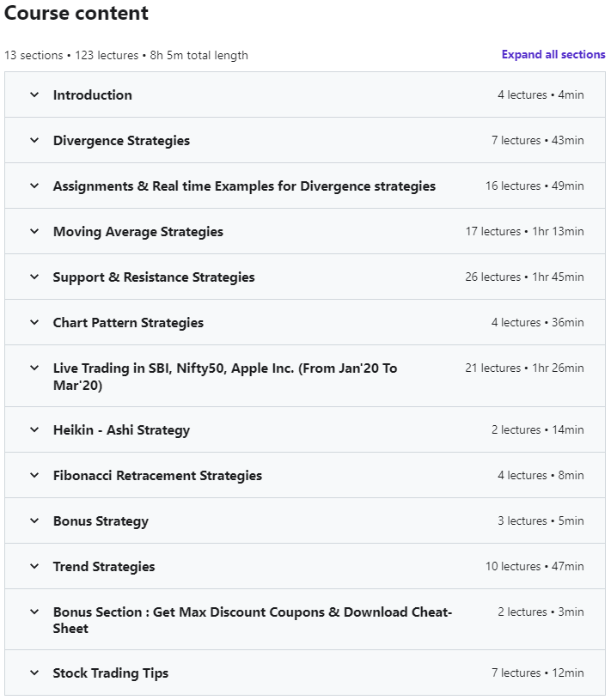This screenshot has width=611, height=700.
Task: Open Support & Resistance Strategies chevron
Action: click(x=34, y=277)
